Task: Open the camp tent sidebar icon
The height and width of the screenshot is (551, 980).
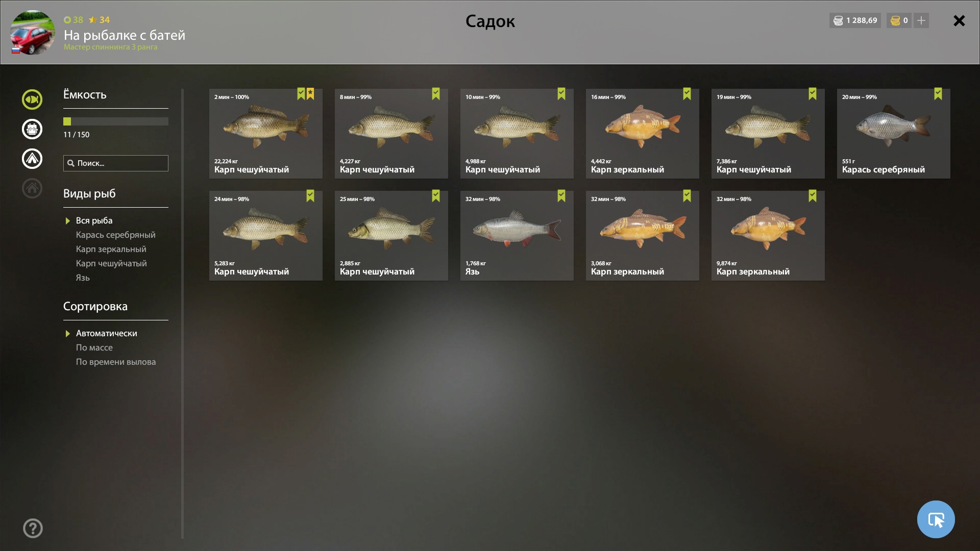Action: point(32,159)
